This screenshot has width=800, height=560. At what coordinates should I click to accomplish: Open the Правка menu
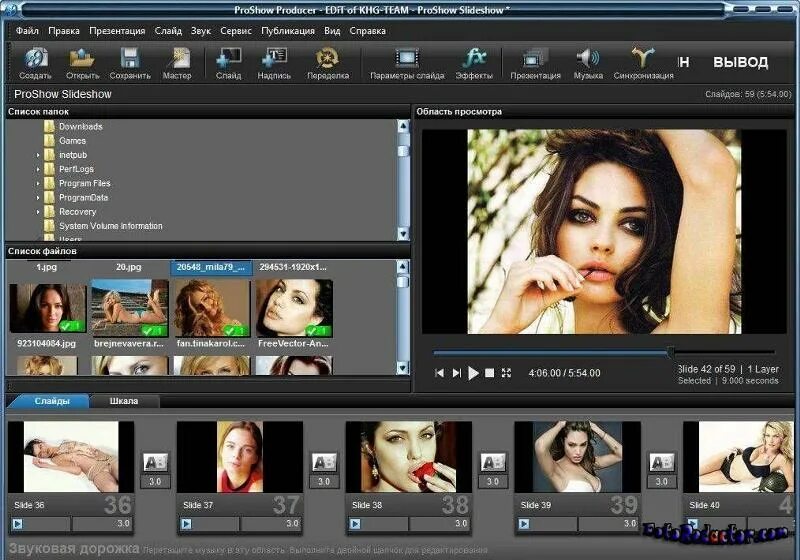coord(64,31)
